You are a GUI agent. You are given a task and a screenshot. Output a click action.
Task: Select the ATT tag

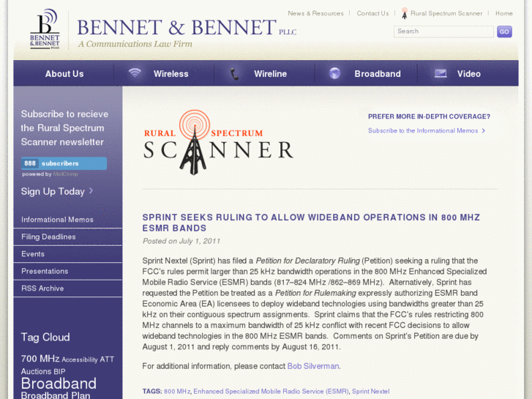pos(107,359)
